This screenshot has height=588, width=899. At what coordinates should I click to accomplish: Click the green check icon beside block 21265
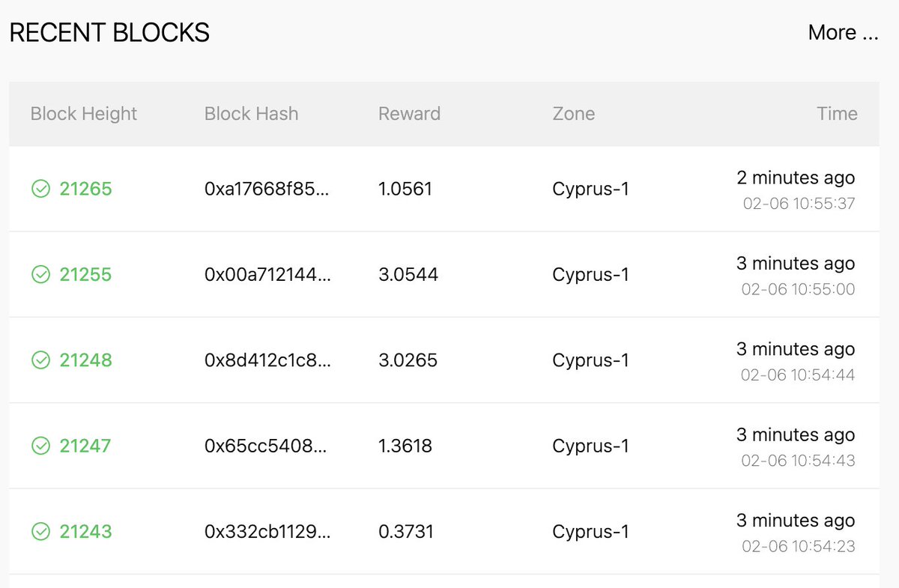pyautogui.click(x=40, y=189)
